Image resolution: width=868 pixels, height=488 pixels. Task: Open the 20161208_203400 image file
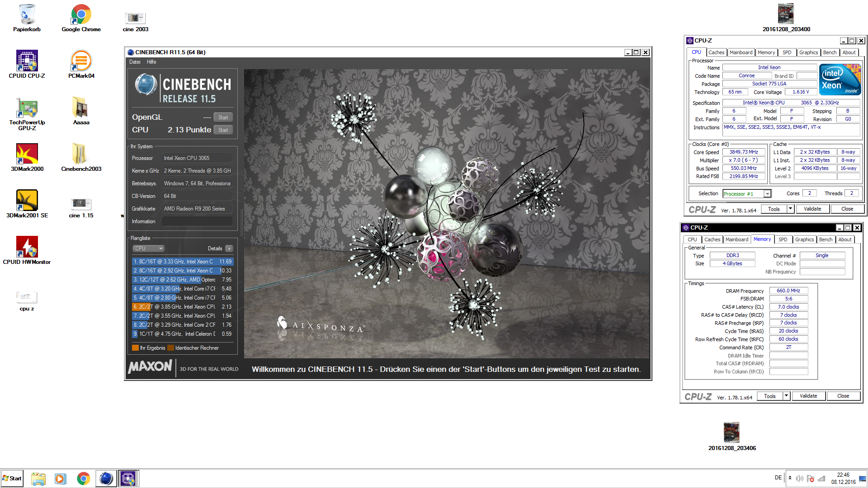[786, 18]
